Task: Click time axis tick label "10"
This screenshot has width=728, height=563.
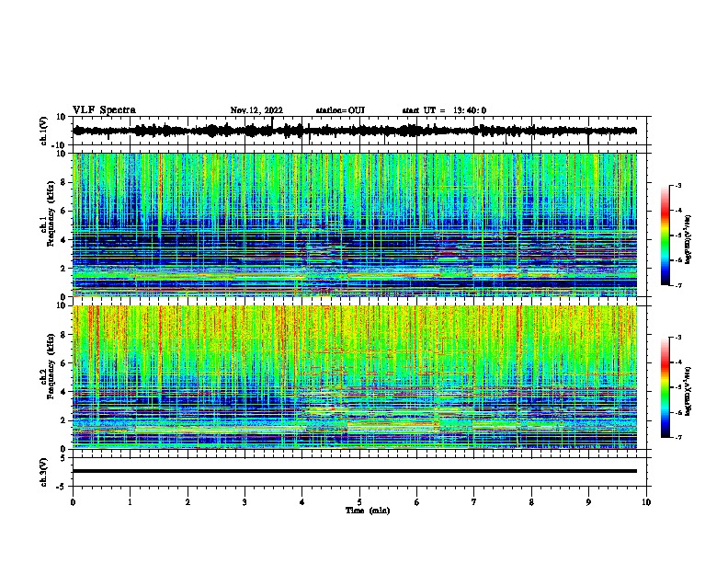Action: (646, 502)
